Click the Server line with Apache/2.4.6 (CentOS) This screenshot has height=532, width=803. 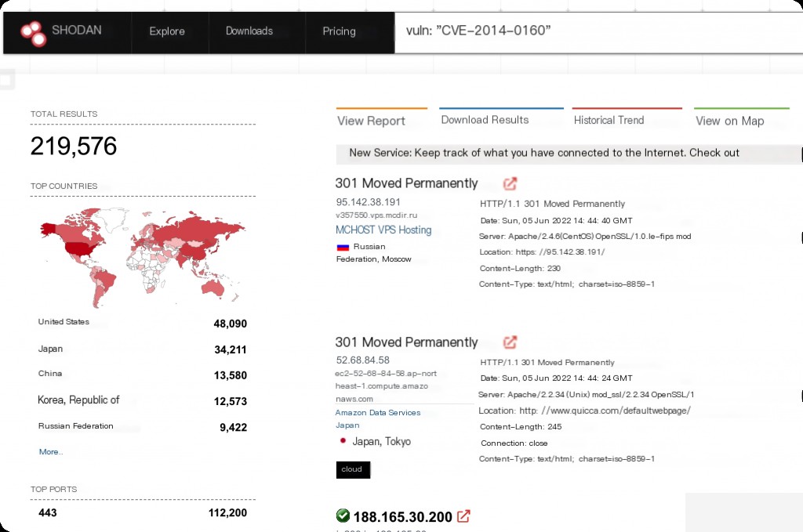[x=585, y=237]
